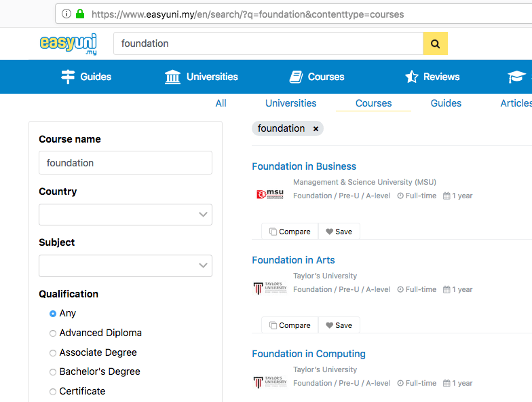Select the Bachelor's Degree qualification
This screenshot has width=532, height=402.
coord(53,372)
